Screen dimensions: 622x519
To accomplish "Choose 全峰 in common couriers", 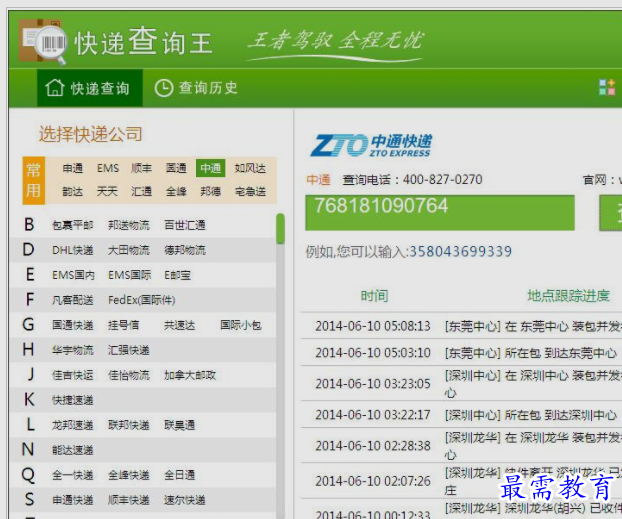I will 176,192.
